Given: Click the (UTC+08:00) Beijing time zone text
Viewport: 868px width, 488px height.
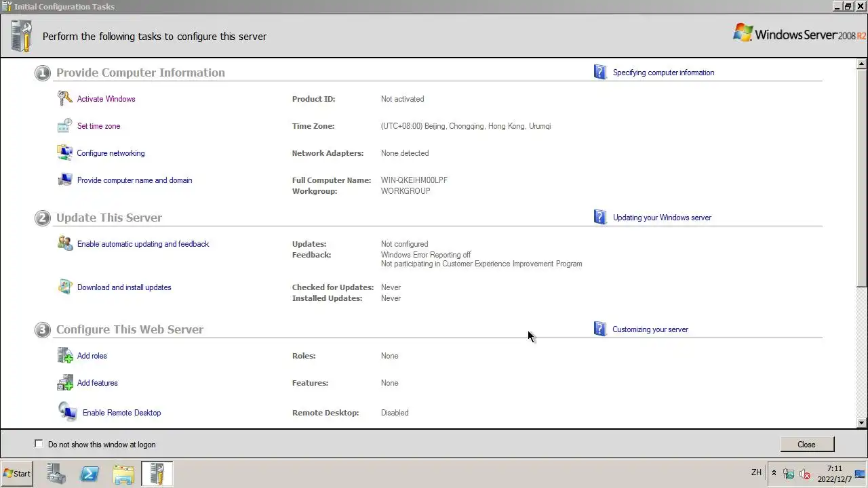Looking at the screenshot, I should tap(466, 126).
